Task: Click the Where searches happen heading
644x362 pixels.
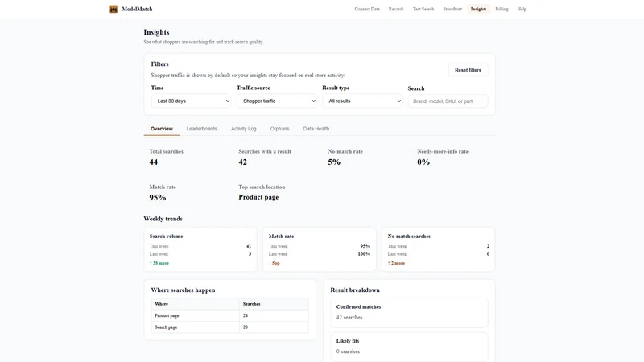Action: 184,290
